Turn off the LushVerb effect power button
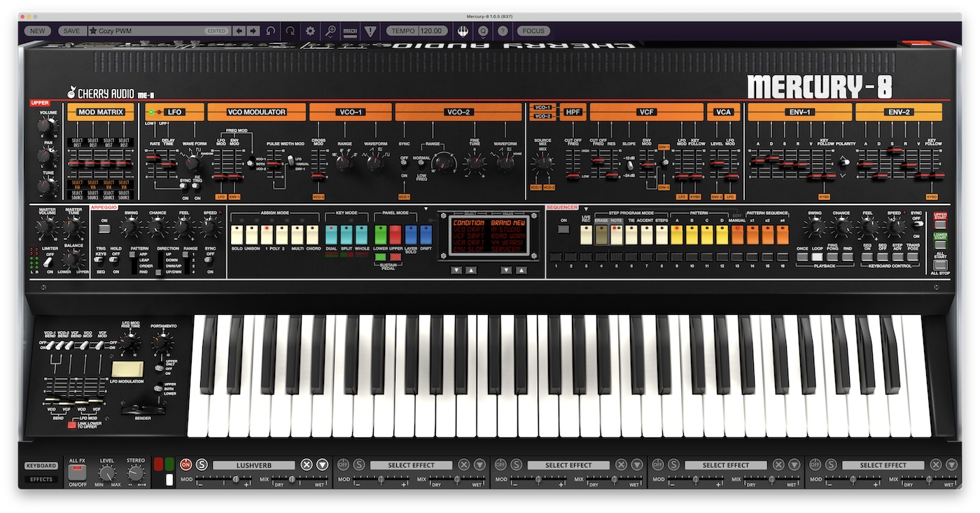Screen dimensions: 980x513 [x=186, y=465]
